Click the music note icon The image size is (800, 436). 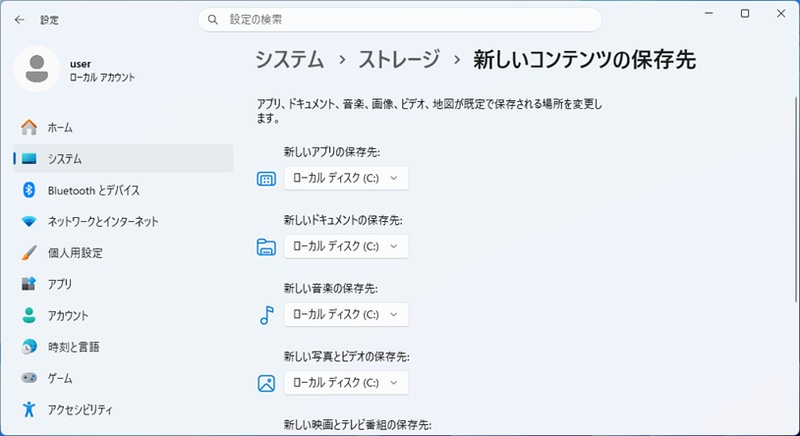pyautogui.click(x=266, y=315)
